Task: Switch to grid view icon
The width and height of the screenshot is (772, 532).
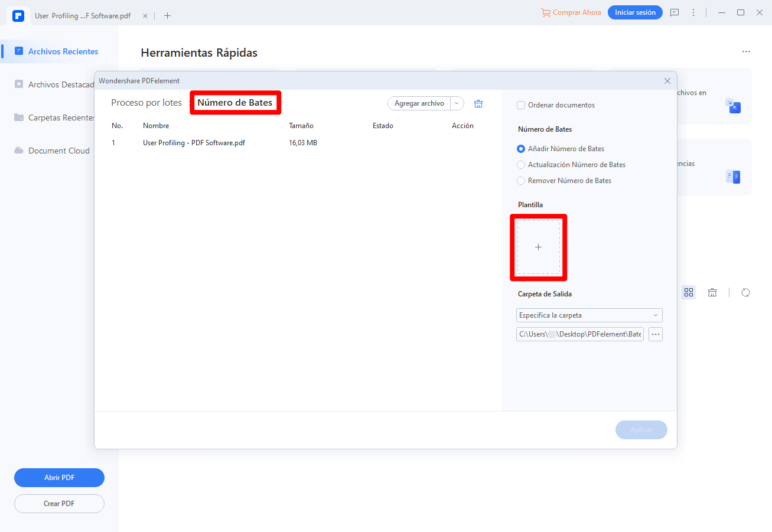Action: [689, 292]
